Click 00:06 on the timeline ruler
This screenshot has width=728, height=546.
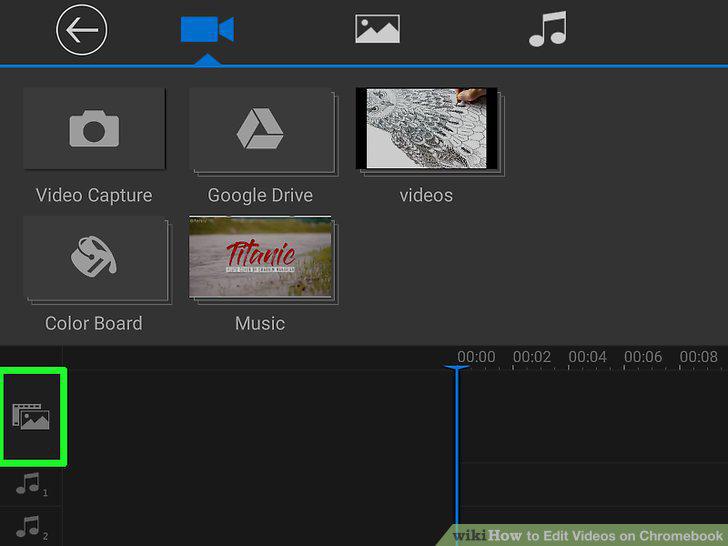(x=644, y=357)
